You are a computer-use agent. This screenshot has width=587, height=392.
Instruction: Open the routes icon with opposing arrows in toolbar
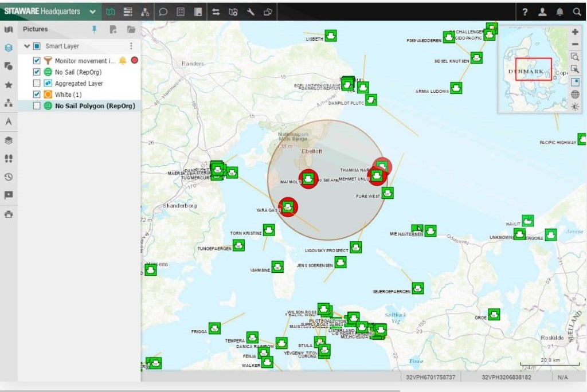click(x=216, y=11)
